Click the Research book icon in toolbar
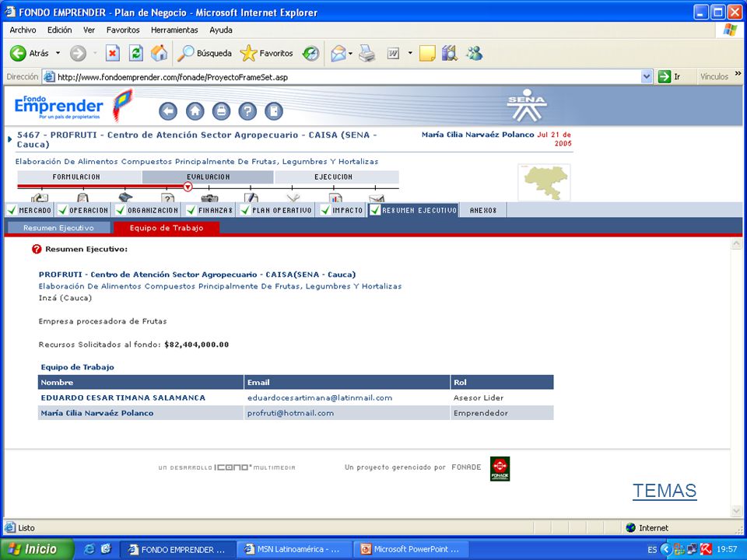This screenshot has height=560, width=747. click(x=449, y=53)
